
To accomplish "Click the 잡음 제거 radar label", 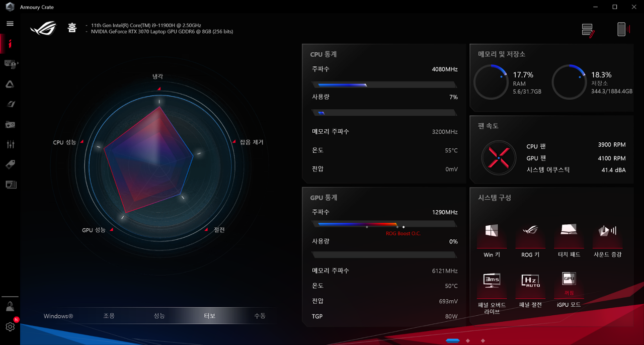I will pos(252,142).
